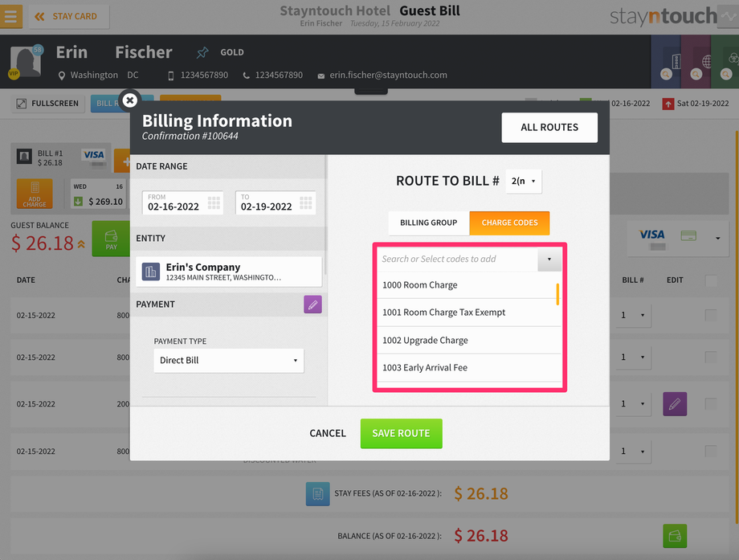
Task: Close the Billing Information dialog
Action: [x=129, y=100]
